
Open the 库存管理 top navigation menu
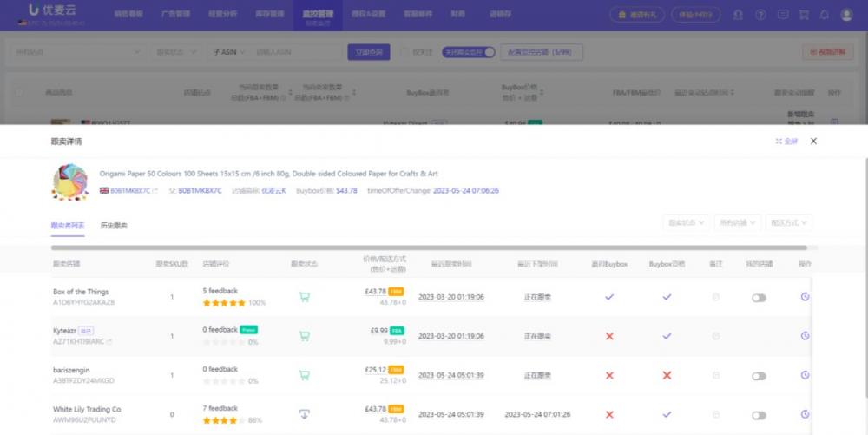[x=270, y=14]
